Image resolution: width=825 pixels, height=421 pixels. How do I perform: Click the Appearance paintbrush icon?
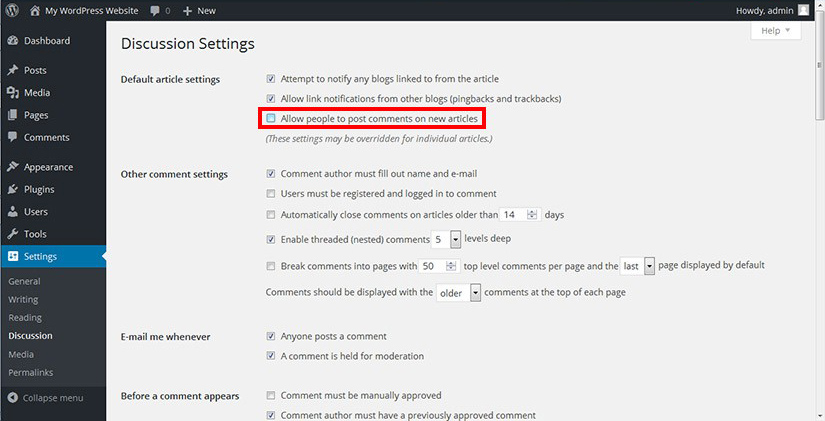[12, 167]
